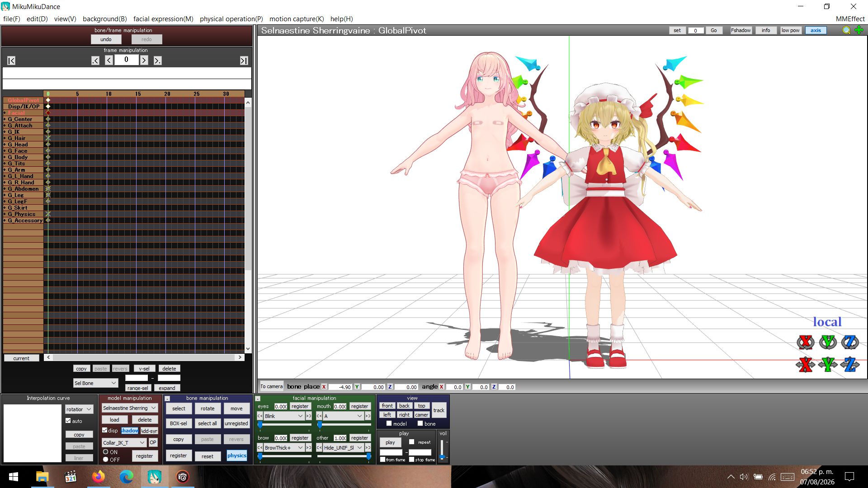
Task: Adjust the eyes morph slider
Action: tap(284, 424)
